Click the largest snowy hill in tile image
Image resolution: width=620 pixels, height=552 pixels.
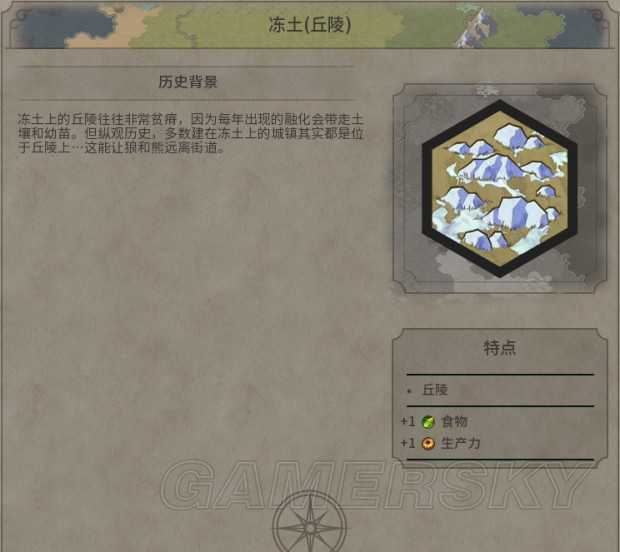point(494,167)
